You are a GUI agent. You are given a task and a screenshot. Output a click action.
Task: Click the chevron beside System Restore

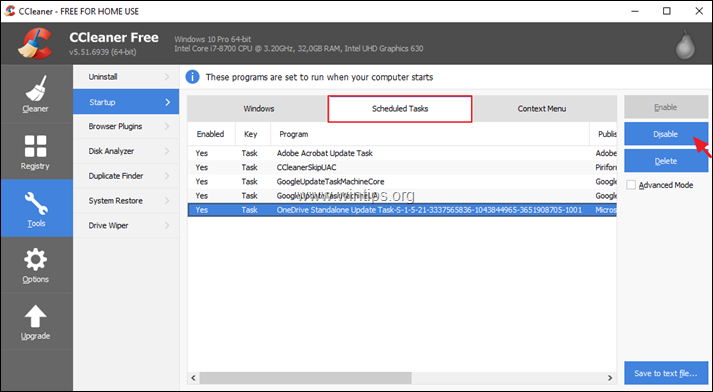click(167, 201)
